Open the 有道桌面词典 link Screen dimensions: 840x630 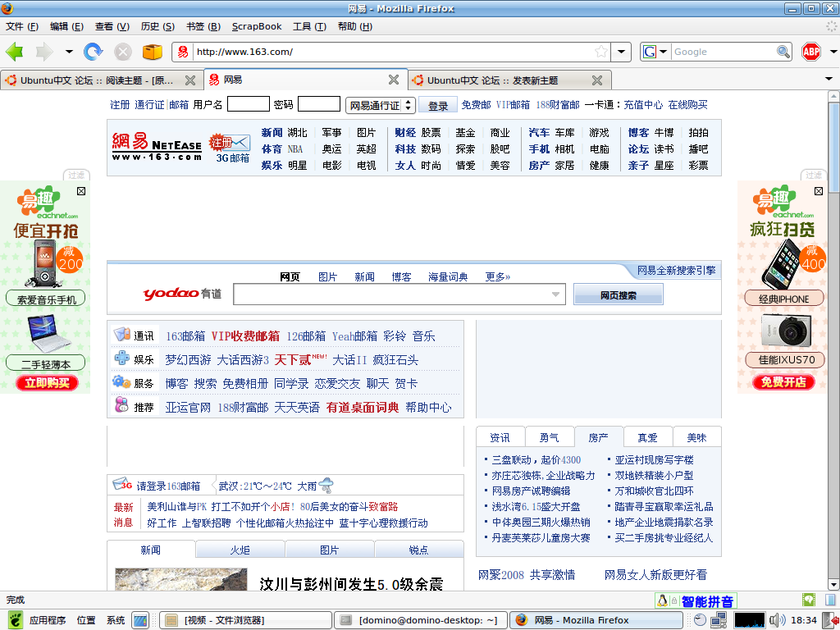pos(363,407)
